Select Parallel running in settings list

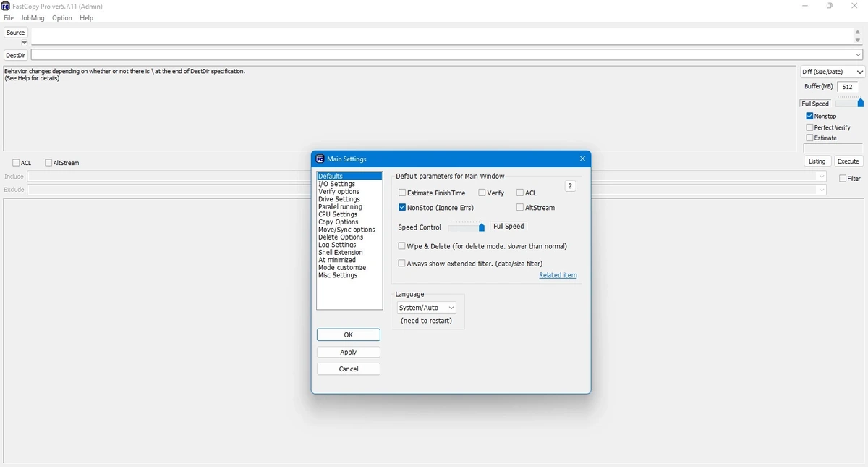[x=349, y=206]
